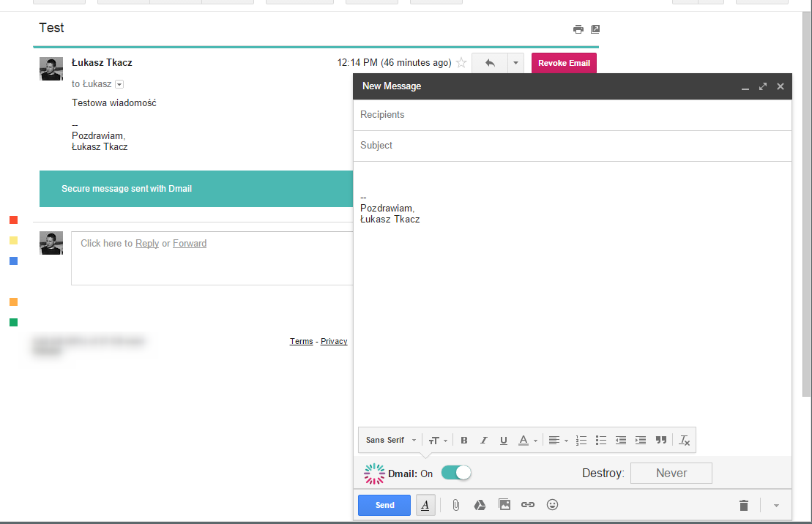The image size is (812, 524).
Task: Click the Revoke Email button
Action: pyautogui.click(x=564, y=63)
